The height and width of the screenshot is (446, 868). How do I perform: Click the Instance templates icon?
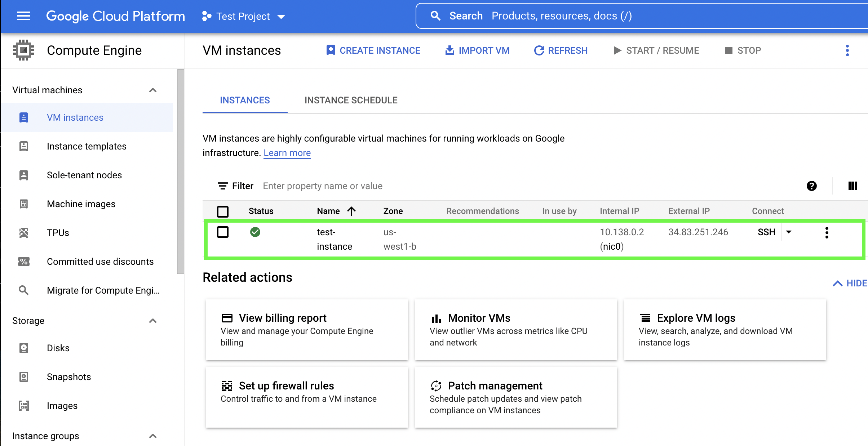[x=23, y=146]
